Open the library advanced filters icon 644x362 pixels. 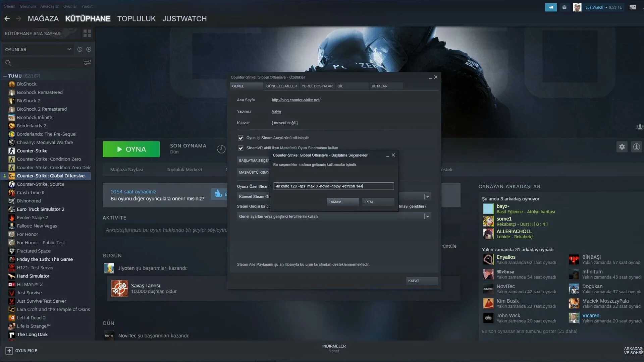[x=87, y=63]
